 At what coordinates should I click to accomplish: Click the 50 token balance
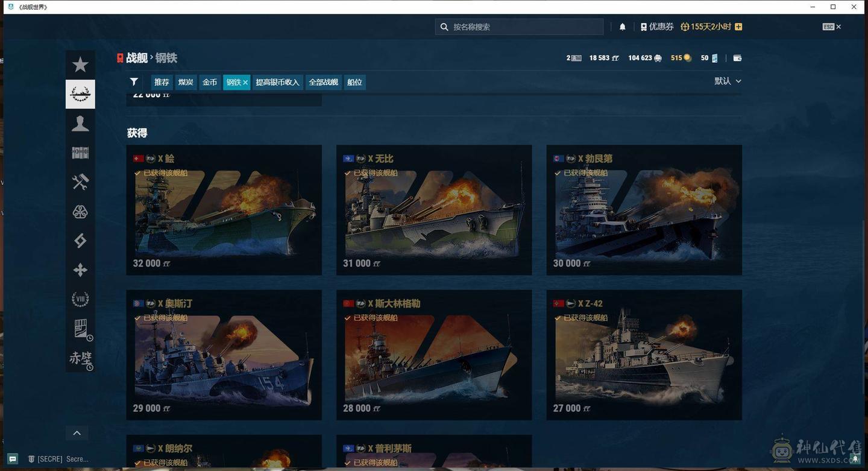pos(709,58)
